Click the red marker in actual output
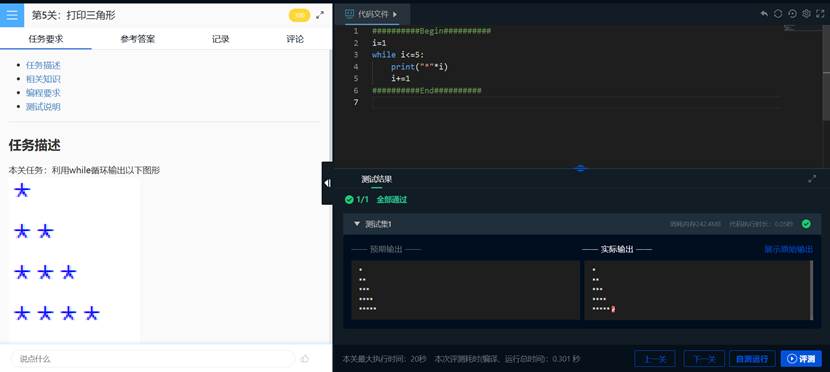Image resolution: width=830 pixels, height=372 pixels. coord(612,309)
